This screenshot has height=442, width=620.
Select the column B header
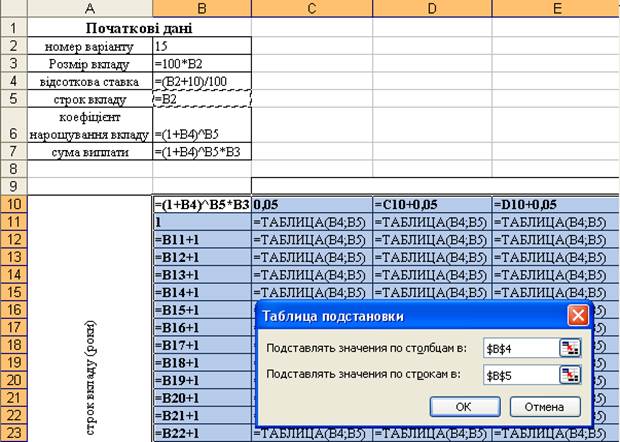click(x=201, y=8)
